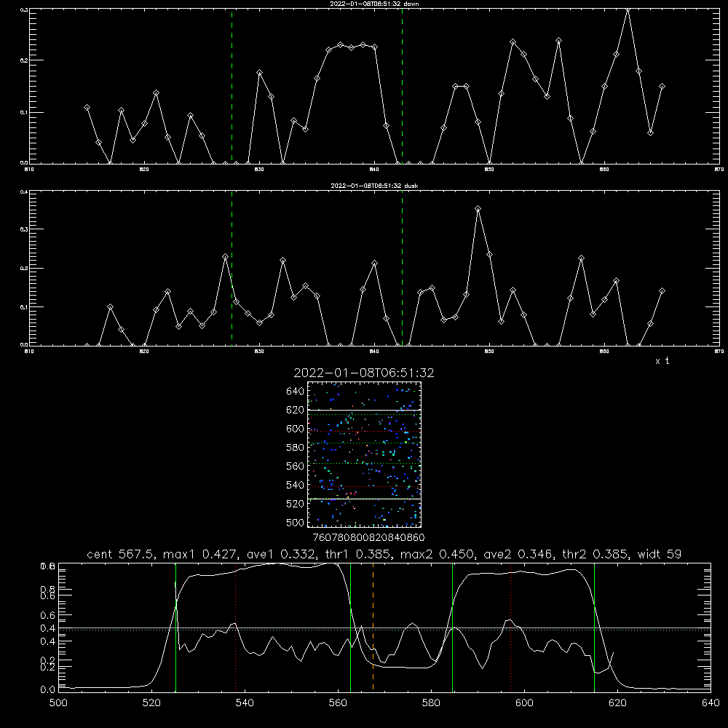Click the '600' x-axis label of bottom plot
Viewport: 728px width, 728px height.
(525, 703)
